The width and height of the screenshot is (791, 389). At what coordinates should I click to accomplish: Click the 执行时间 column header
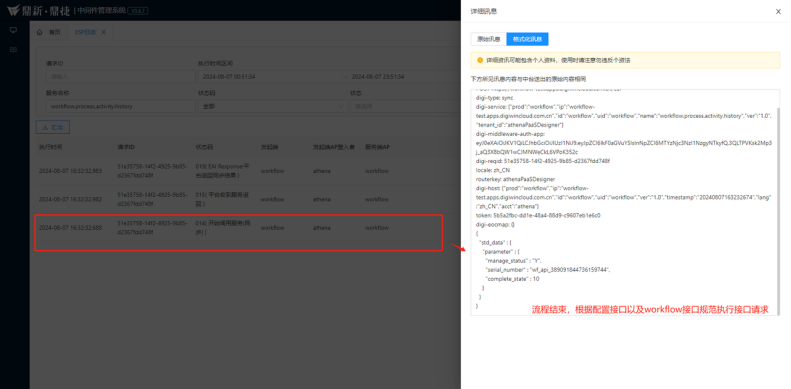(50, 147)
